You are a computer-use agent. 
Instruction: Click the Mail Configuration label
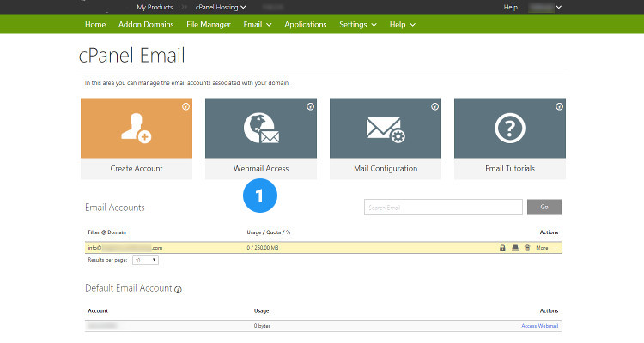click(386, 169)
